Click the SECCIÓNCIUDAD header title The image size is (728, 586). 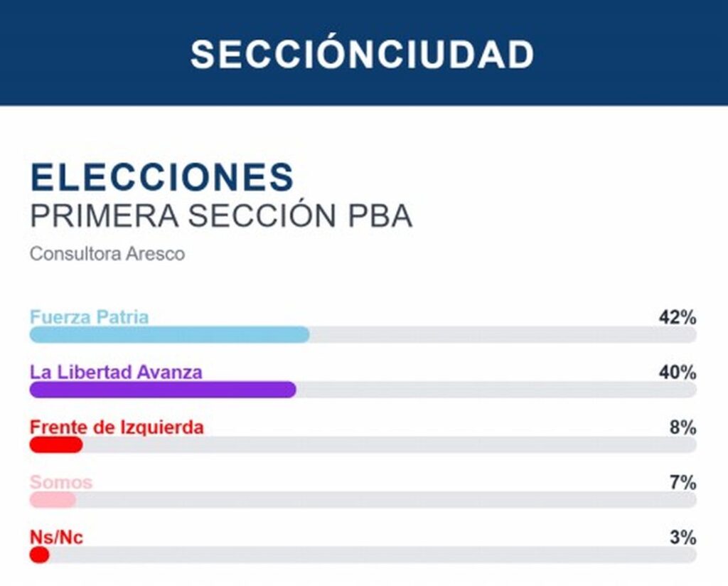[x=362, y=54]
